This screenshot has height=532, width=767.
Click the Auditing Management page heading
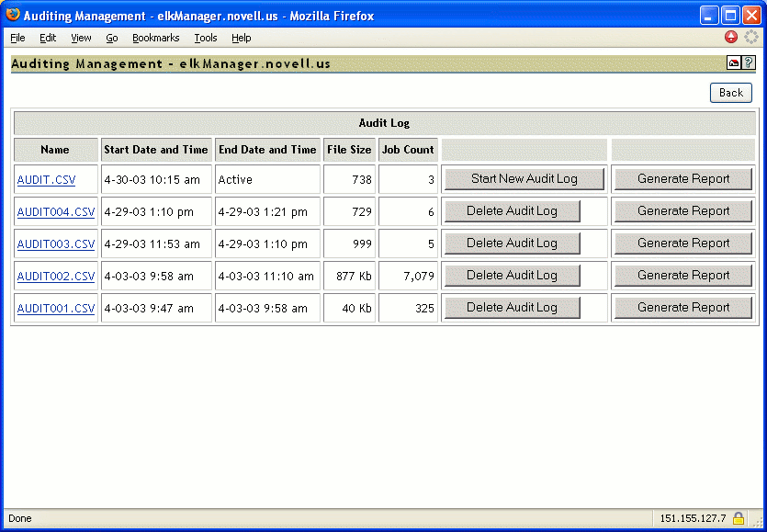click(171, 63)
